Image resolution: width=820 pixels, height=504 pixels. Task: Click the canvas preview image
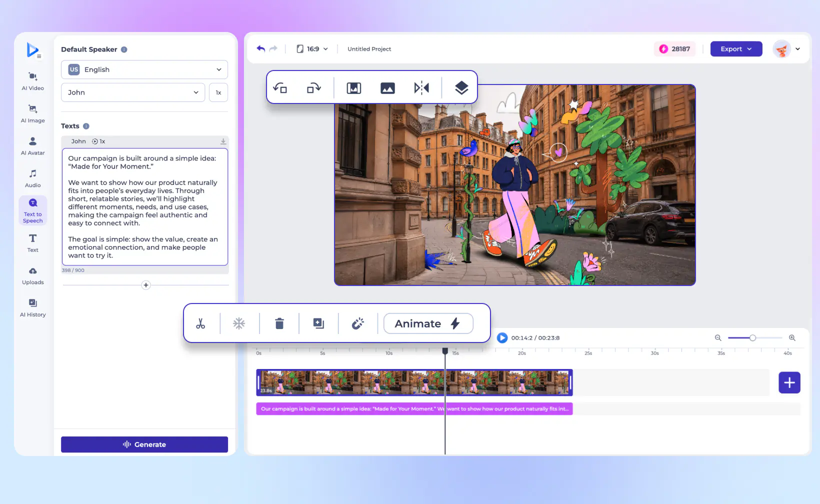point(515,185)
